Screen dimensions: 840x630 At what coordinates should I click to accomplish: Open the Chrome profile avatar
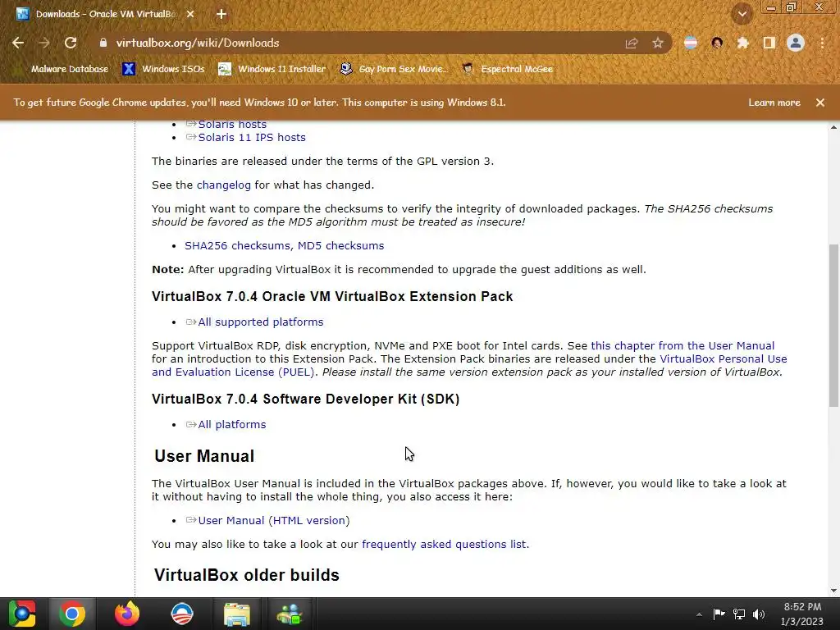[x=796, y=43]
